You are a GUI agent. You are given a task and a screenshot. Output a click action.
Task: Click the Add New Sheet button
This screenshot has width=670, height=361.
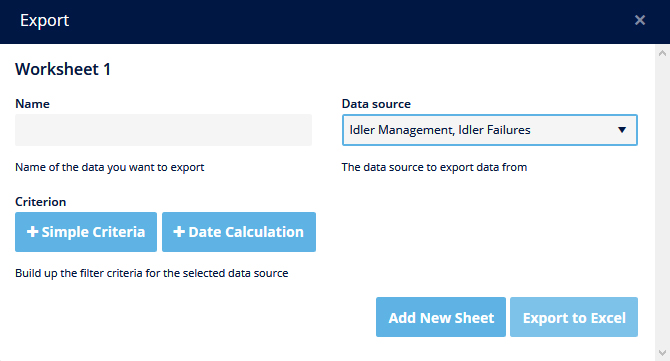click(441, 317)
